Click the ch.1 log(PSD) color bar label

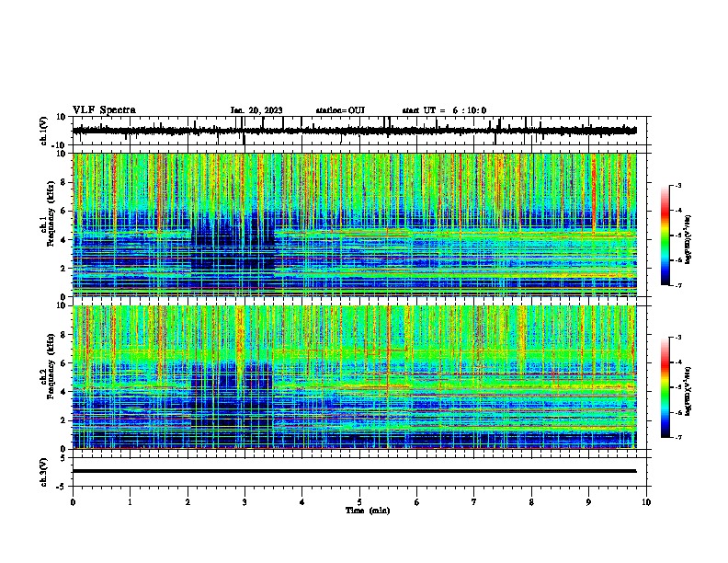688,239
